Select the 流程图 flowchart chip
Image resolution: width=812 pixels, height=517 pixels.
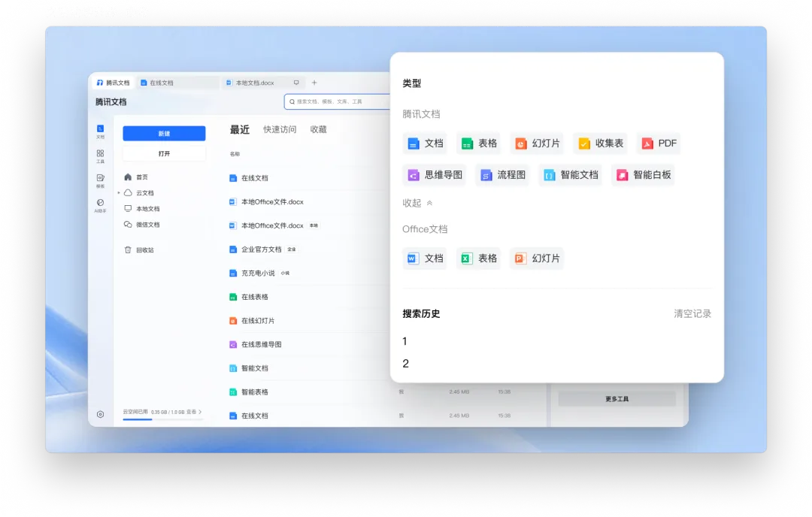coord(502,175)
